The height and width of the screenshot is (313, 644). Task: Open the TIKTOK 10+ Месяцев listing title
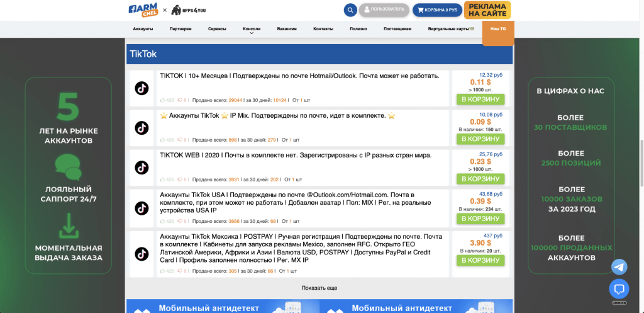pos(299,76)
